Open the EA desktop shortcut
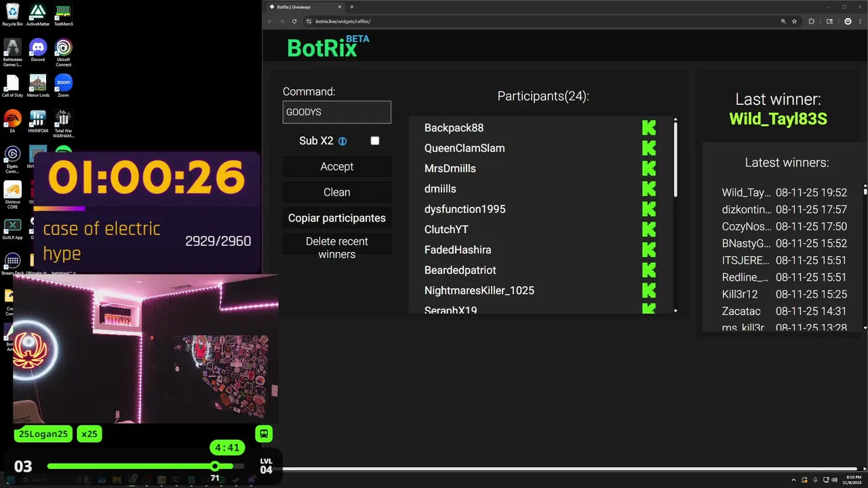 pyautogui.click(x=12, y=121)
